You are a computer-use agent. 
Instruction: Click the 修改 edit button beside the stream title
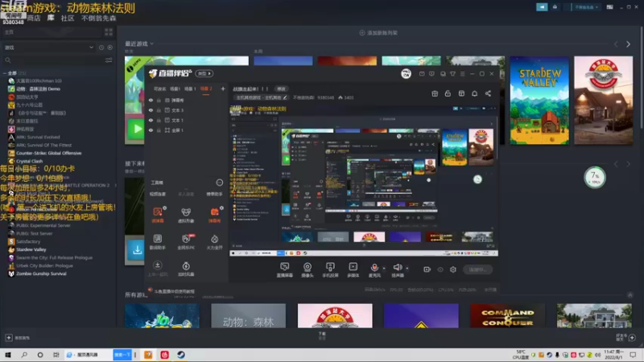click(x=281, y=88)
